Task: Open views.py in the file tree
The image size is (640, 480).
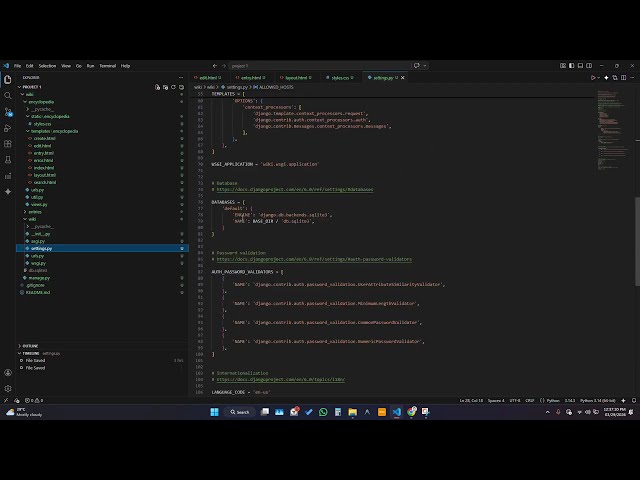Action: click(39, 204)
